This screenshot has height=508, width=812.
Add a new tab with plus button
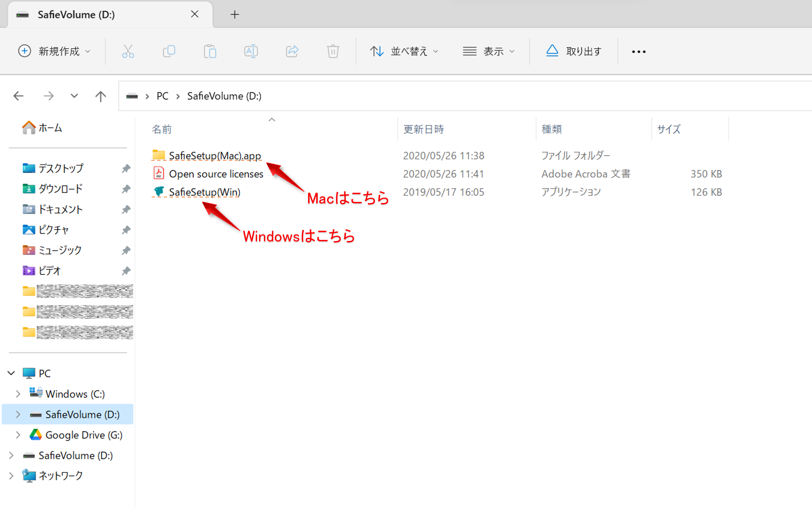pos(235,14)
